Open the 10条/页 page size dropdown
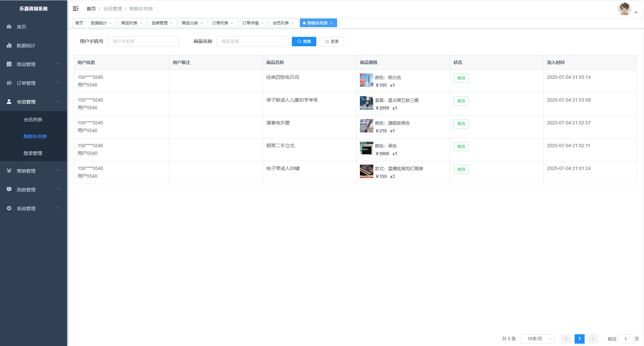 coord(537,339)
